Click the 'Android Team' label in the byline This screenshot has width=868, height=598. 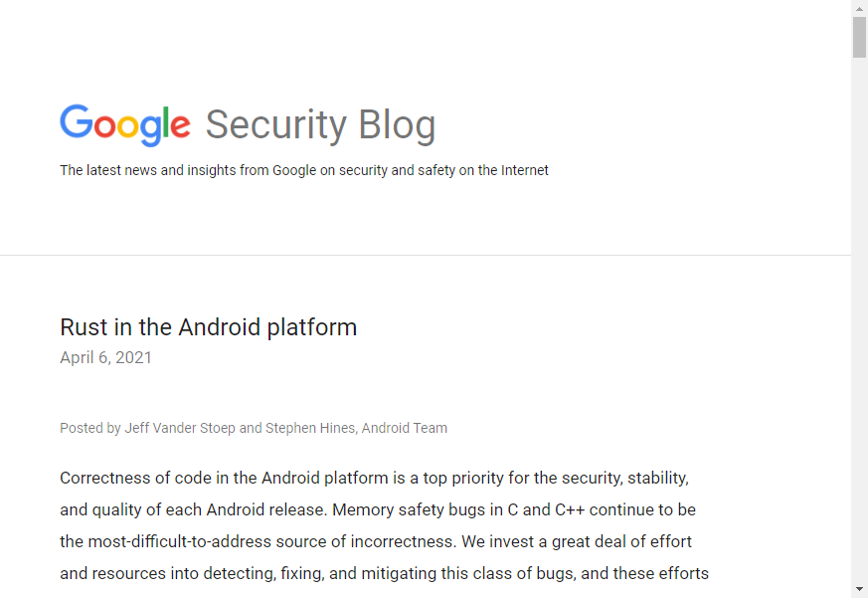point(406,428)
